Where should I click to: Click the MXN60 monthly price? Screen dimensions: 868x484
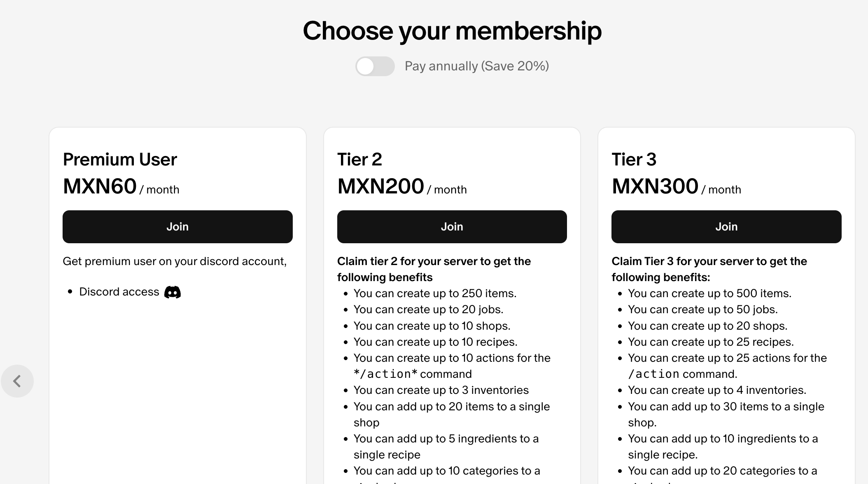point(100,186)
